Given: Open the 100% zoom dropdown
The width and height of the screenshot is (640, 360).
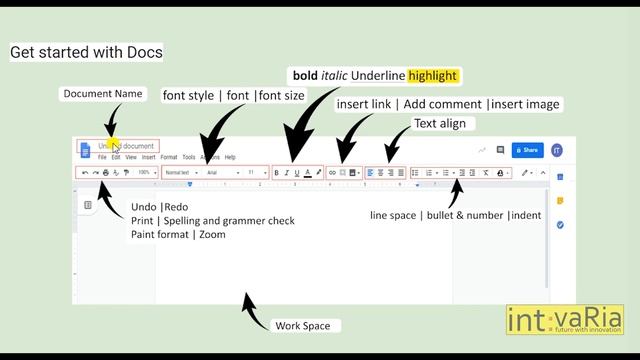Looking at the screenshot, I should point(147,173).
